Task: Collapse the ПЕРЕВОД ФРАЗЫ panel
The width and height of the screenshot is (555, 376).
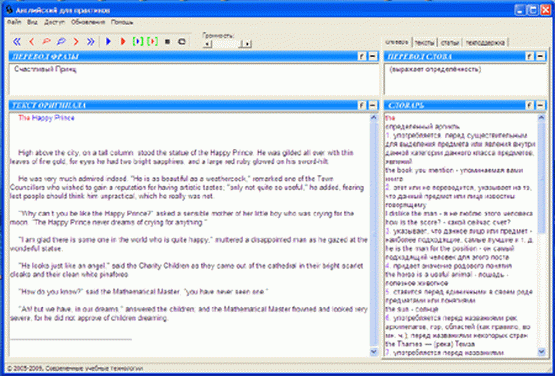Action: (373, 56)
